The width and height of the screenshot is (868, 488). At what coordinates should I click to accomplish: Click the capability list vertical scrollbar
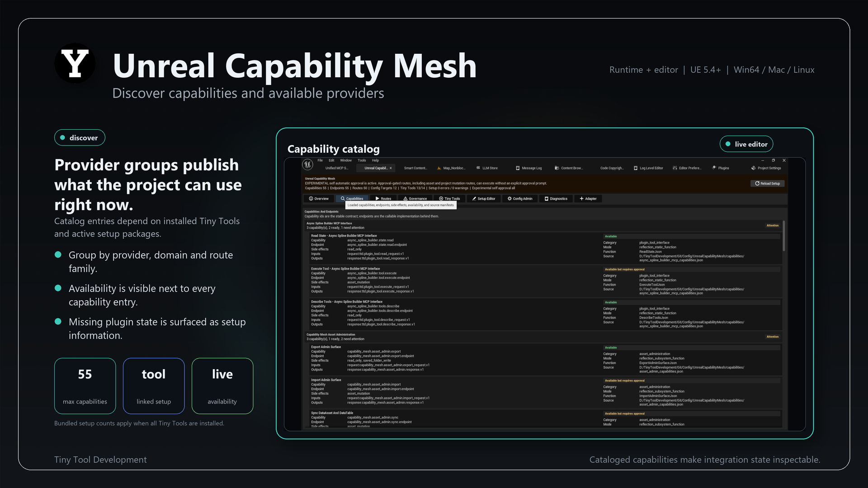[784, 236]
